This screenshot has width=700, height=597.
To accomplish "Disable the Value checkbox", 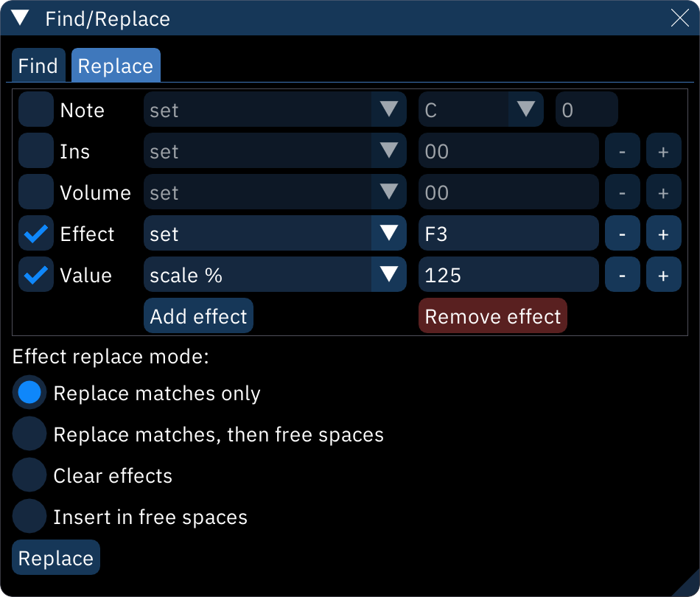I will [x=35, y=274].
